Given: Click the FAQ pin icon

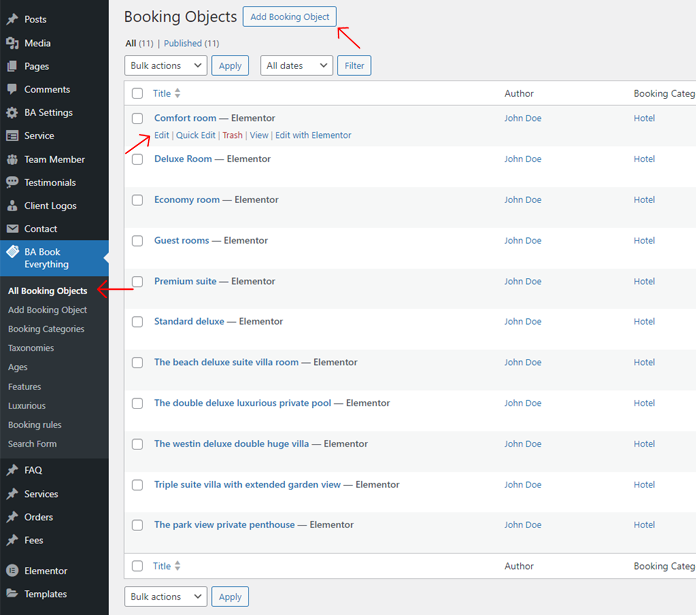Looking at the screenshot, I should click(x=12, y=470).
